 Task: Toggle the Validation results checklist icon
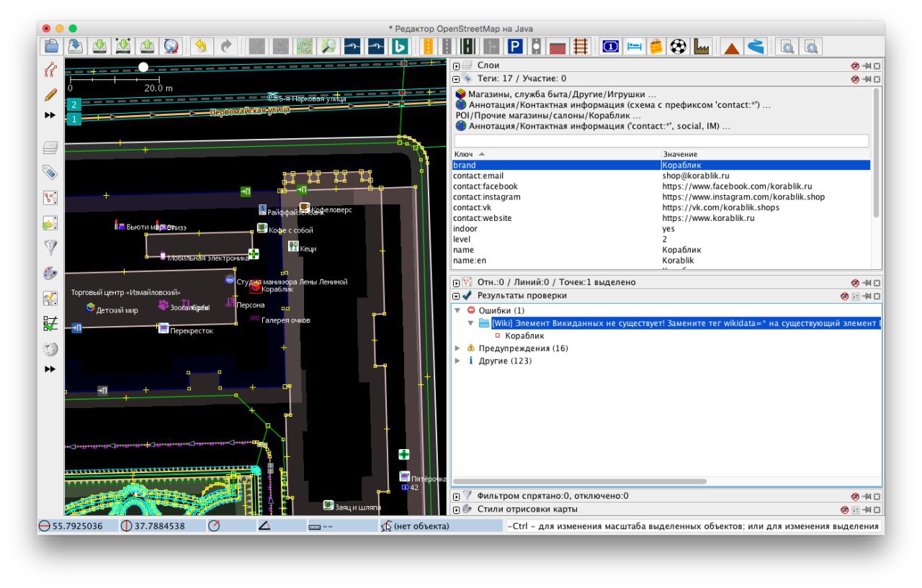[50, 324]
